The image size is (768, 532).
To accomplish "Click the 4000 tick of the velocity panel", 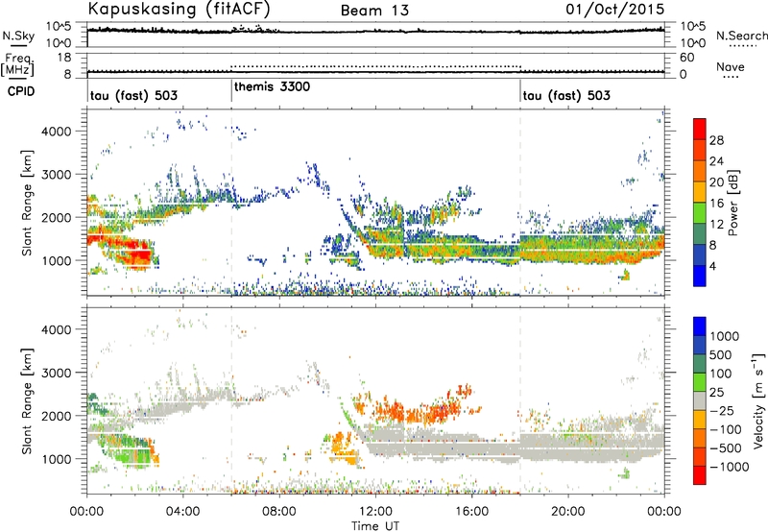I will coord(56,329).
